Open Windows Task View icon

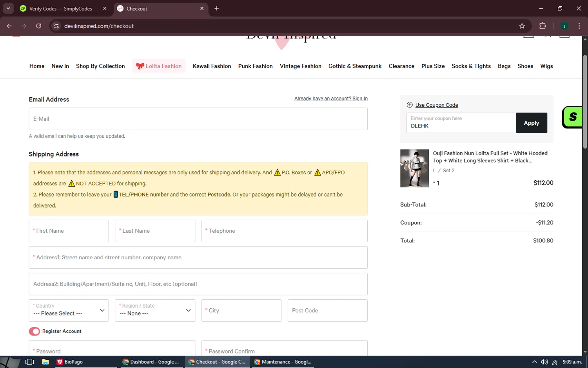29,362
